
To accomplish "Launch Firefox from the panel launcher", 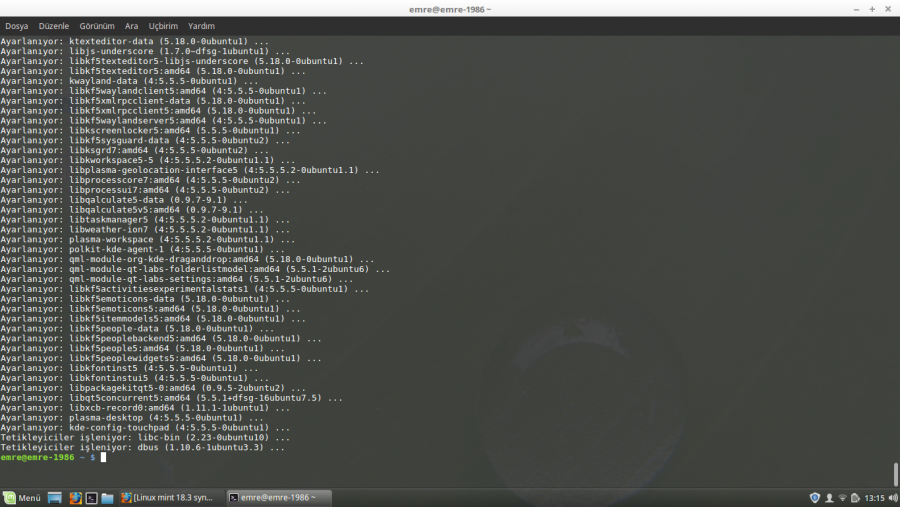I will click(x=75, y=498).
